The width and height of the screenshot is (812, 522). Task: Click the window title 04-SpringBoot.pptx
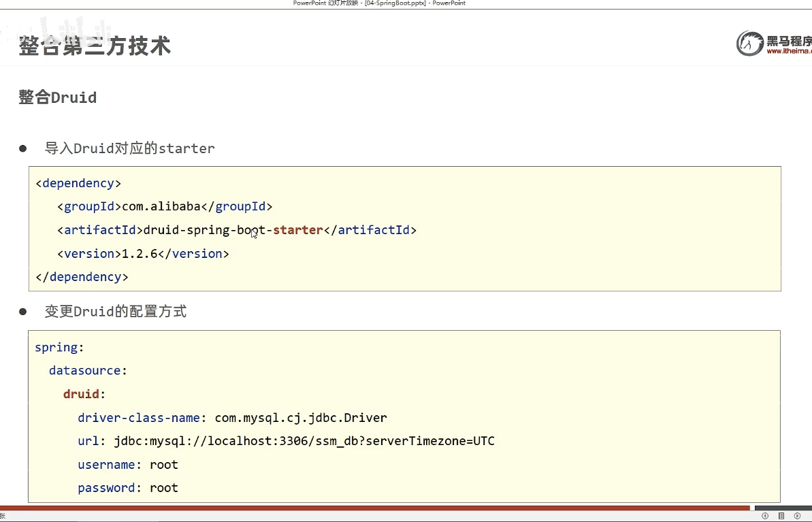[x=396, y=3]
